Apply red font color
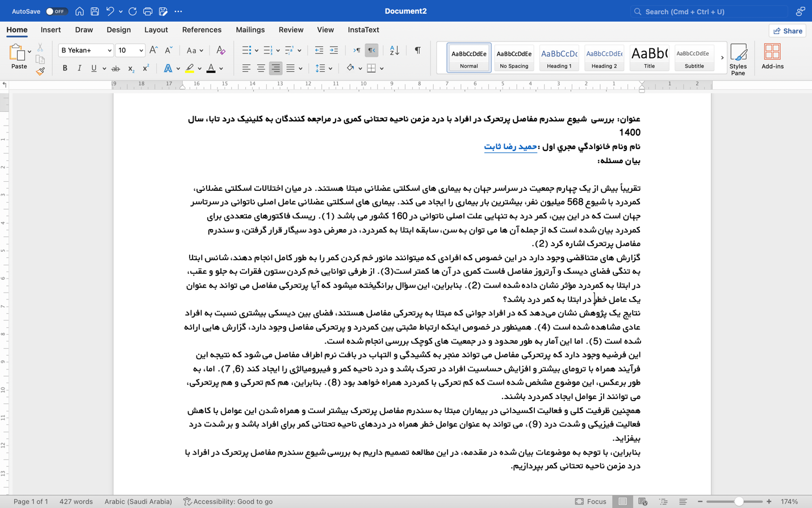Screen dimensions: 812x508 pyautogui.click(x=211, y=69)
